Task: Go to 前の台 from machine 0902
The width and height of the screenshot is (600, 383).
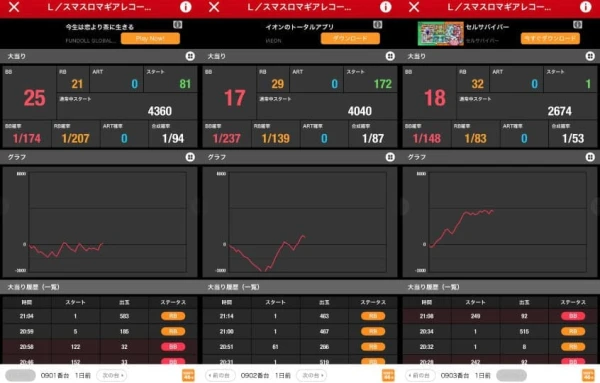Action: point(220,375)
